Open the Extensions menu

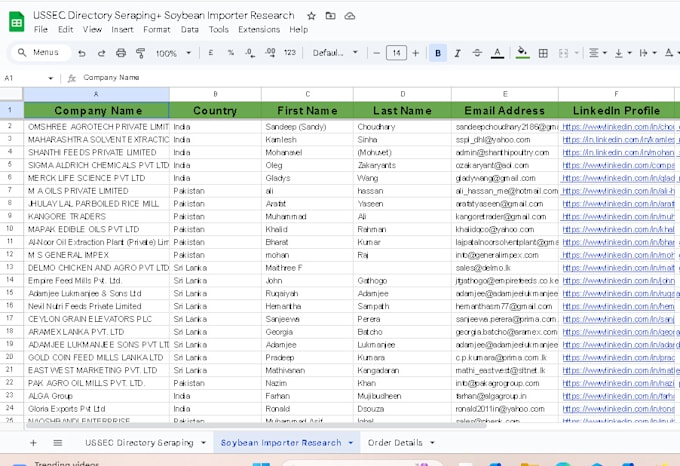[x=259, y=29]
